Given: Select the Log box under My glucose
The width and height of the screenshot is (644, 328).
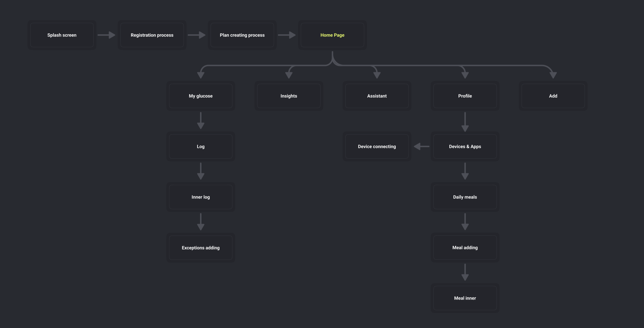Looking at the screenshot, I should pyautogui.click(x=200, y=147).
